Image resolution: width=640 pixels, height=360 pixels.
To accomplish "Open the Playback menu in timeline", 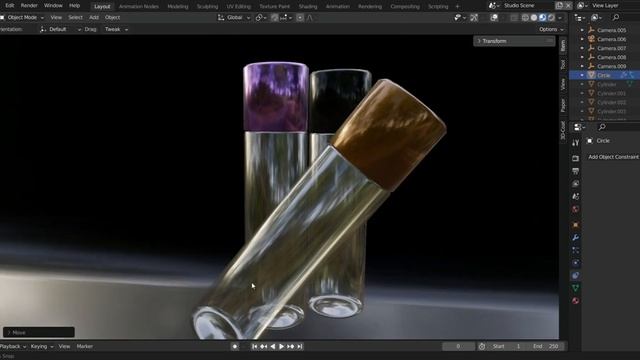I will (x=12, y=346).
